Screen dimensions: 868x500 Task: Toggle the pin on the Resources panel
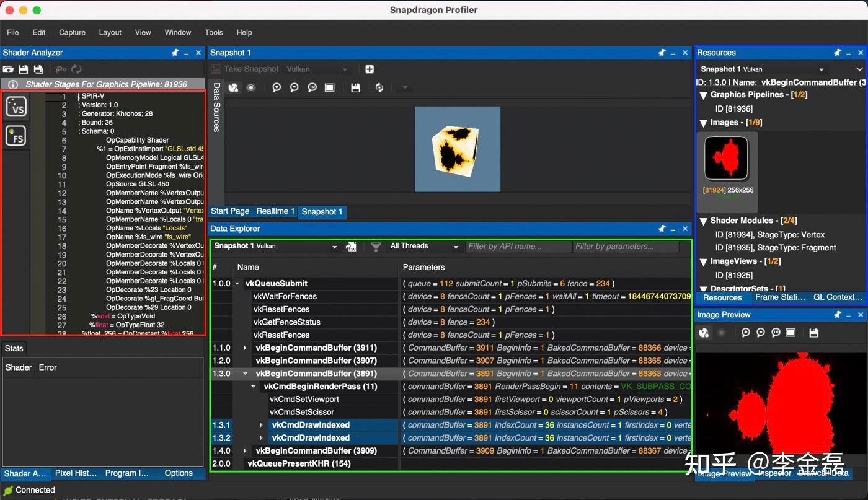(x=838, y=53)
